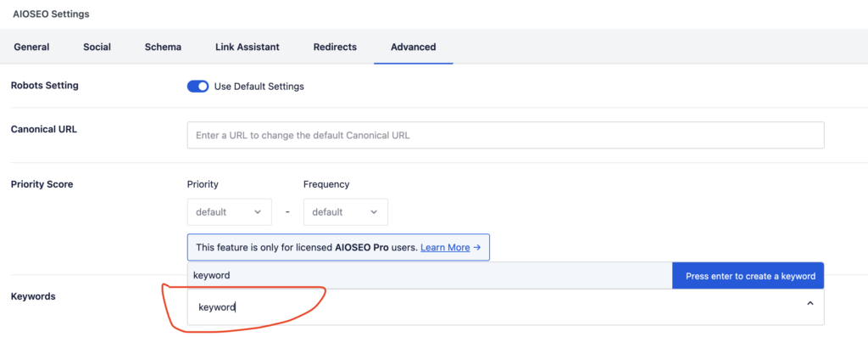
Task: Select the keyword suggestion option
Action: pyautogui.click(x=430, y=276)
